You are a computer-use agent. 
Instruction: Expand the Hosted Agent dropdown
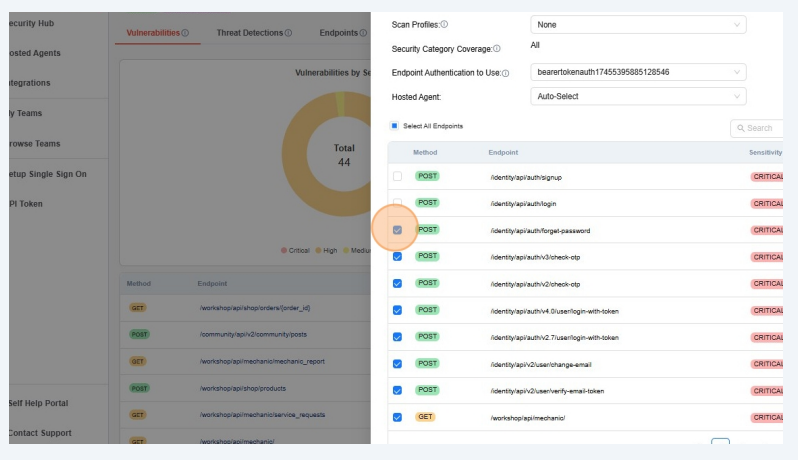tap(637, 97)
